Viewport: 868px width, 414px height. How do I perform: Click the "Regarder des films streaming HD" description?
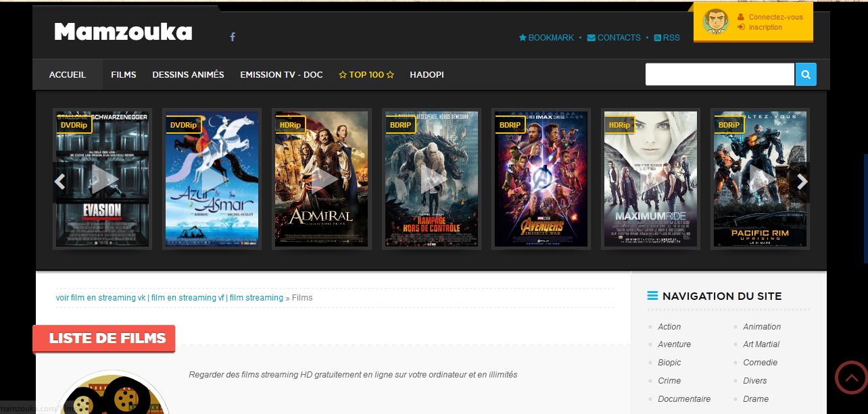coord(353,374)
